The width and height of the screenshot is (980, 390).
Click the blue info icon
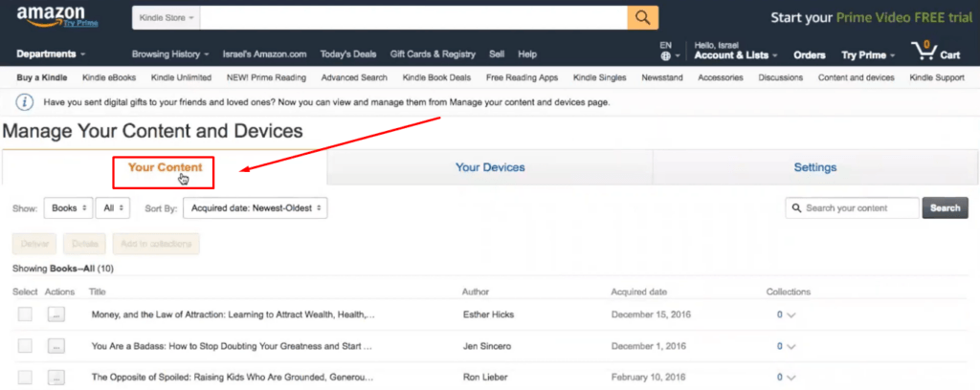(x=24, y=102)
